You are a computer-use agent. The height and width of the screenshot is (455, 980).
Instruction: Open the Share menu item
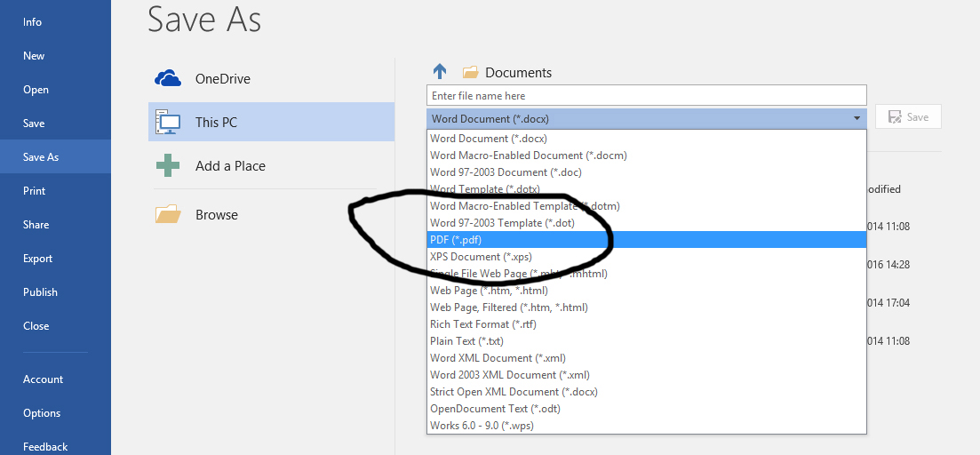(36, 225)
